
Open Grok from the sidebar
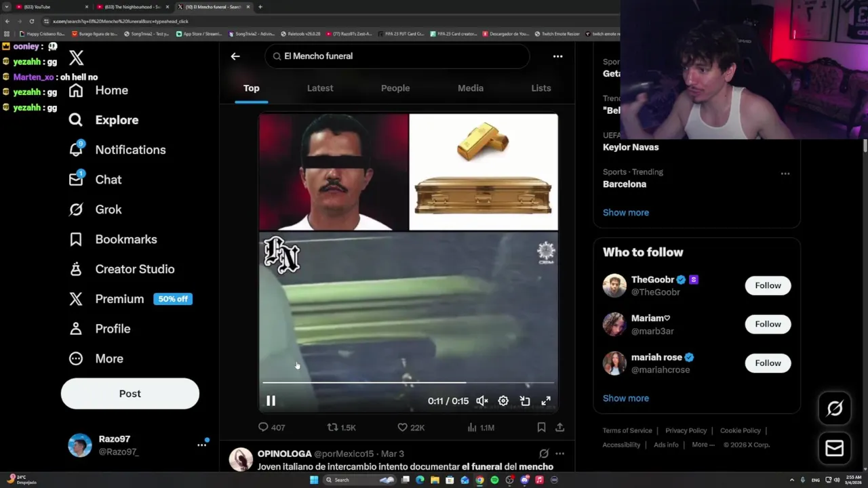[x=95, y=209]
